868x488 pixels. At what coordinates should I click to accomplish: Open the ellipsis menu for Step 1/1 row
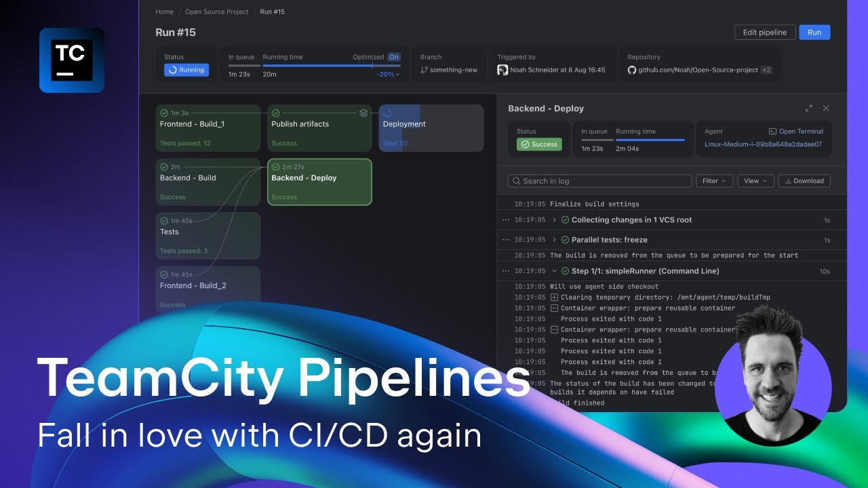click(x=506, y=271)
